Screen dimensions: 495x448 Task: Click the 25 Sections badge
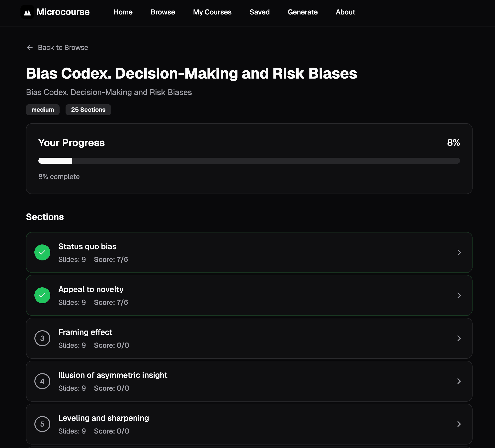coord(88,110)
